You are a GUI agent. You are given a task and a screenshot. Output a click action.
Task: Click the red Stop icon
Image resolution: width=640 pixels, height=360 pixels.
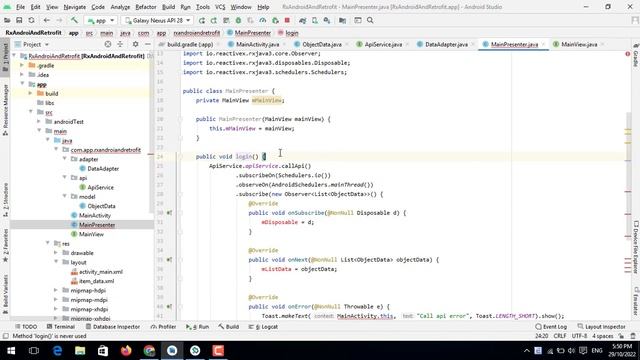point(287,20)
